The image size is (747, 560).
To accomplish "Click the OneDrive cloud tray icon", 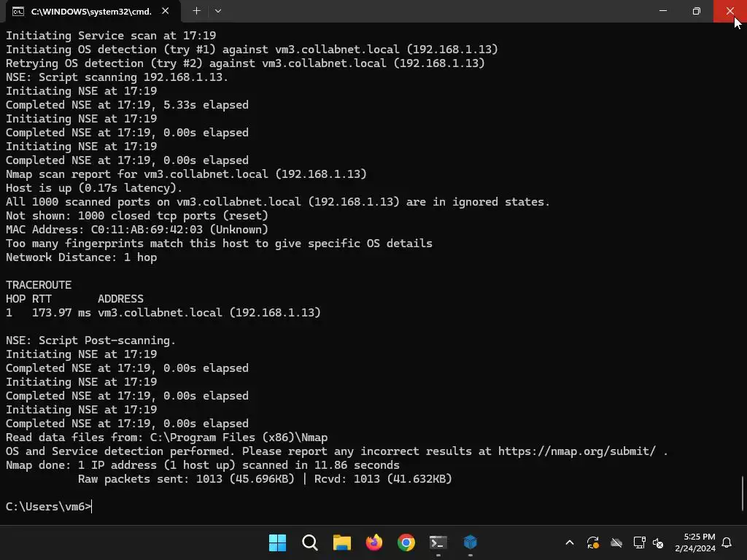I will coord(616,542).
